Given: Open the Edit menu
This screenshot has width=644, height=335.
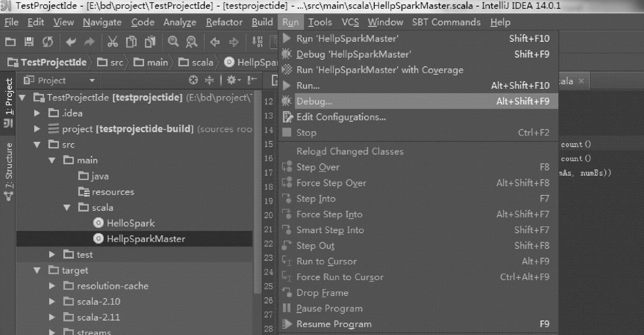Looking at the screenshot, I should pos(36,22).
